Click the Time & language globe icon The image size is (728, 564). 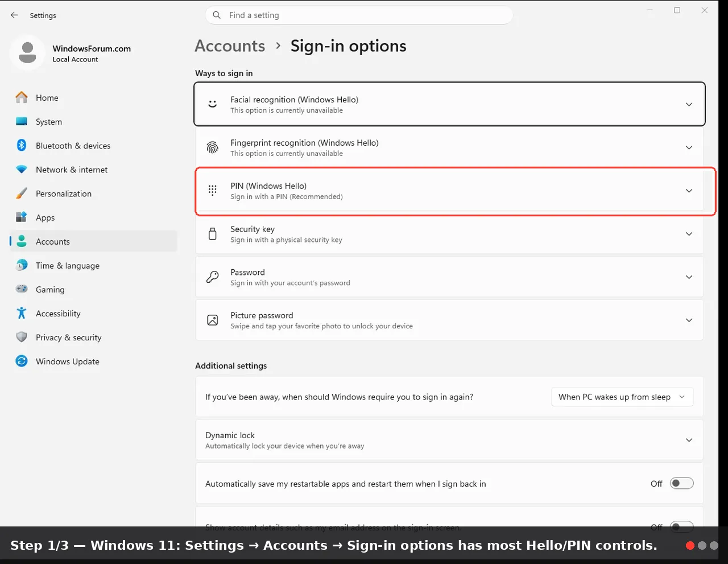(22, 265)
